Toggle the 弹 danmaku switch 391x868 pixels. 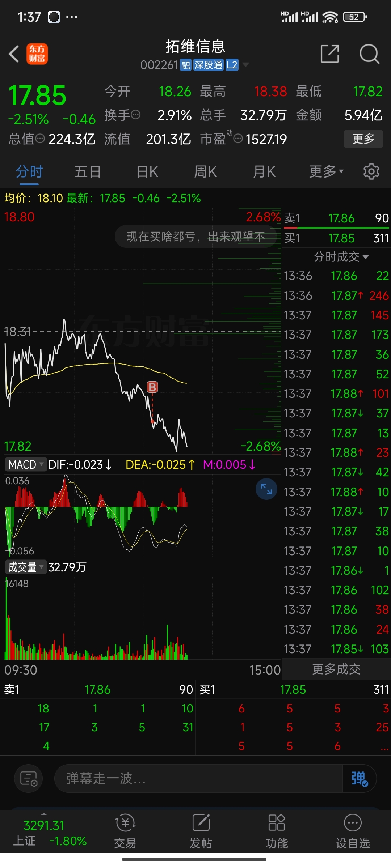coord(360,779)
